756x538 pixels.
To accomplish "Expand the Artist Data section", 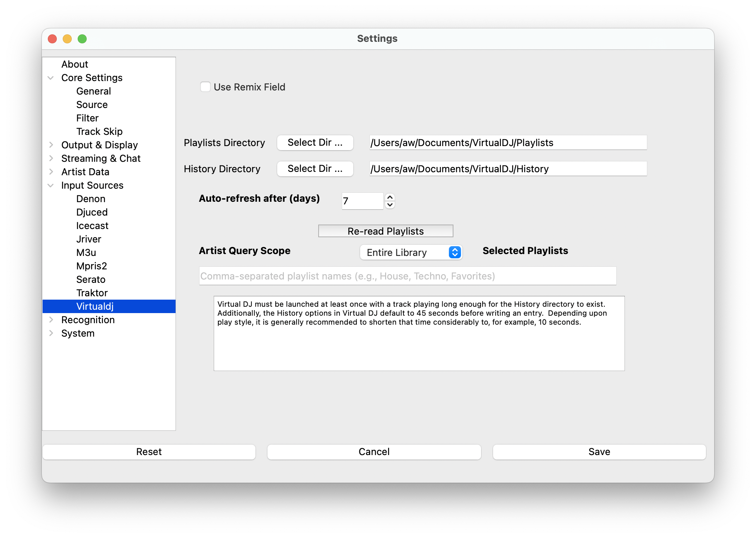I will point(51,172).
